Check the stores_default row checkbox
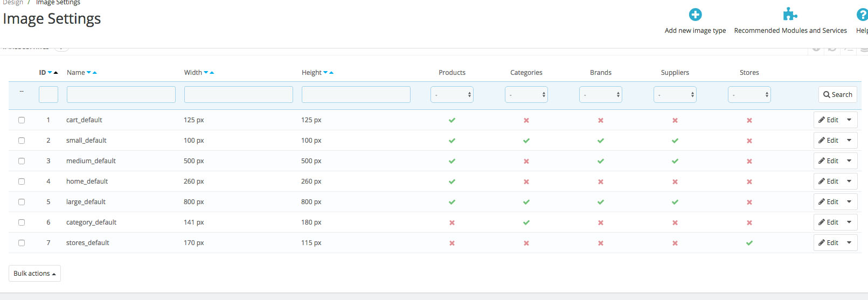This screenshot has width=868, height=300. [x=22, y=243]
